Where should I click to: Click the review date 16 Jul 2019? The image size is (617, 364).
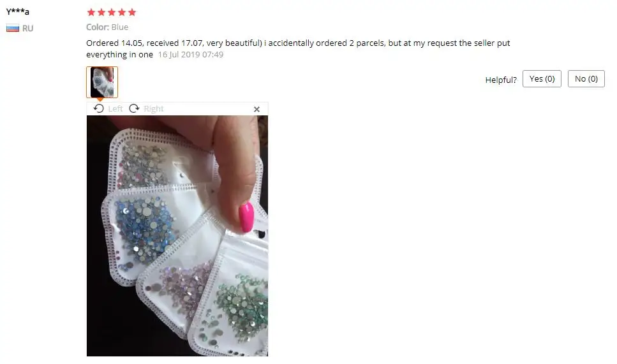point(190,55)
